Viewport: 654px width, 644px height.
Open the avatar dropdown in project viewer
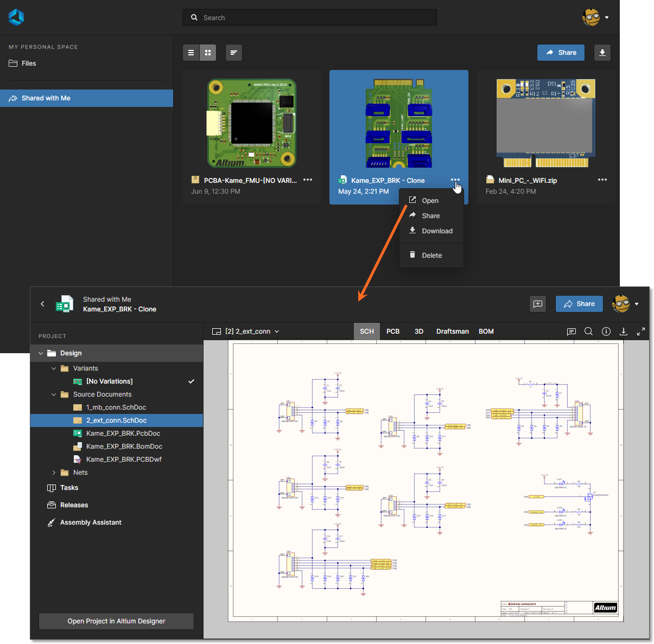(x=626, y=304)
